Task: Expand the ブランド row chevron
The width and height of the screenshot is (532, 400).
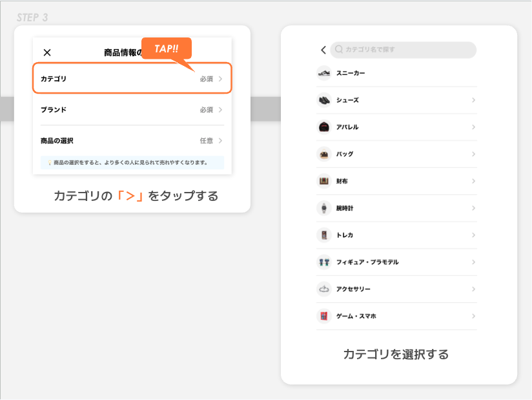Action: pyautogui.click(x=220, y=110)
